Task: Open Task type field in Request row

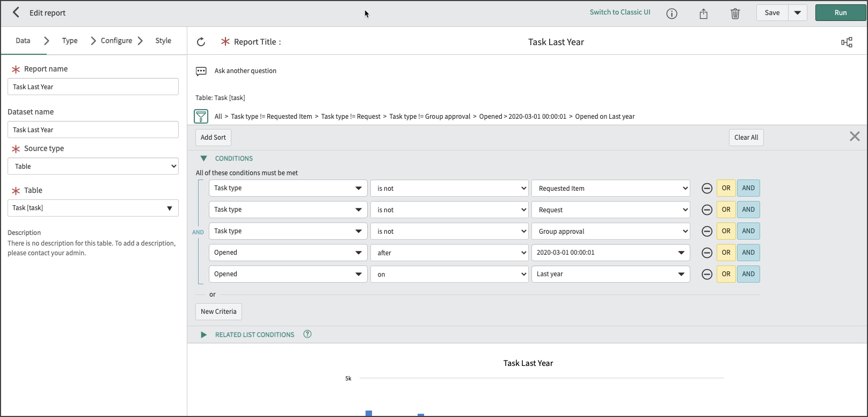Action: [288, 210]
